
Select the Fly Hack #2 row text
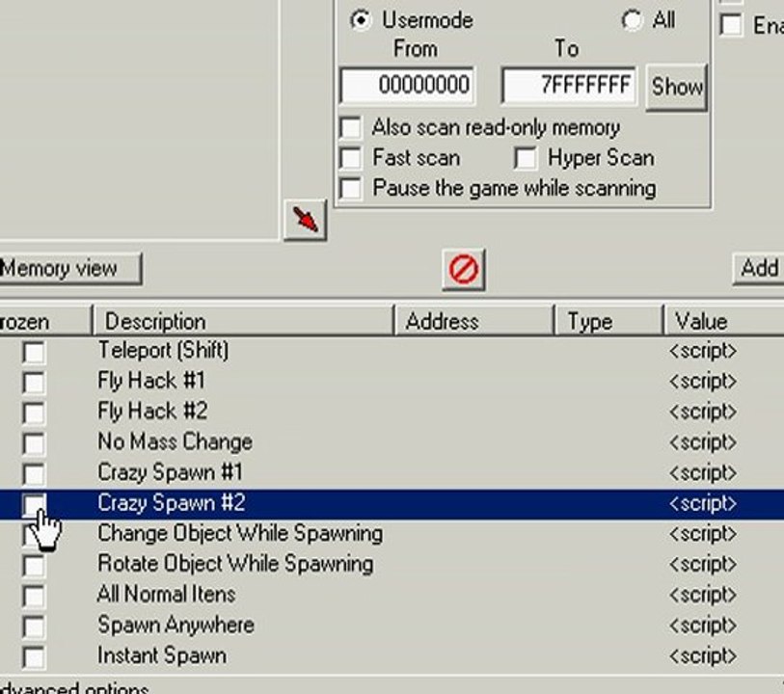pos(152,412)
